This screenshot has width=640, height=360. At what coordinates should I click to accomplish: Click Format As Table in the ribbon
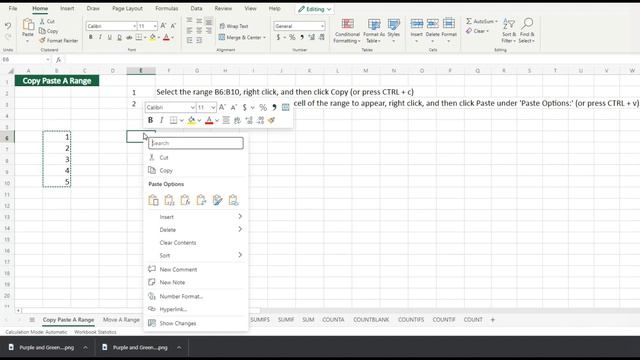(x=374, y=31)
